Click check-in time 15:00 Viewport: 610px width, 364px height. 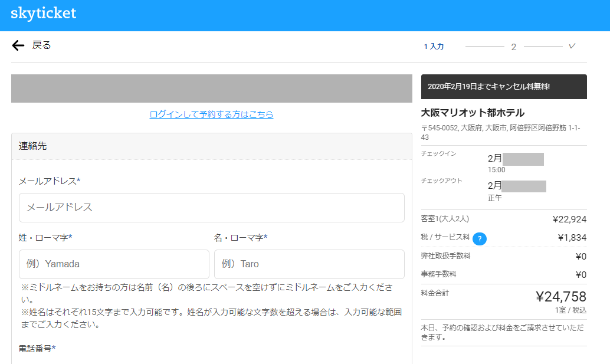click(x=496, y=170)
